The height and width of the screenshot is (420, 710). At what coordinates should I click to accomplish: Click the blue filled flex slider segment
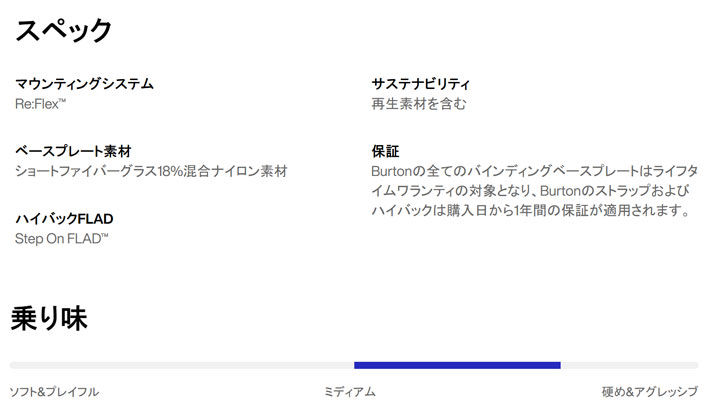click(x=457, y=365)
